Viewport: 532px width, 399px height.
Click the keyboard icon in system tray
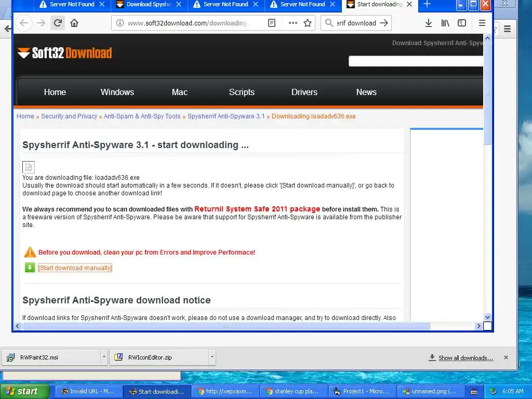474,392
